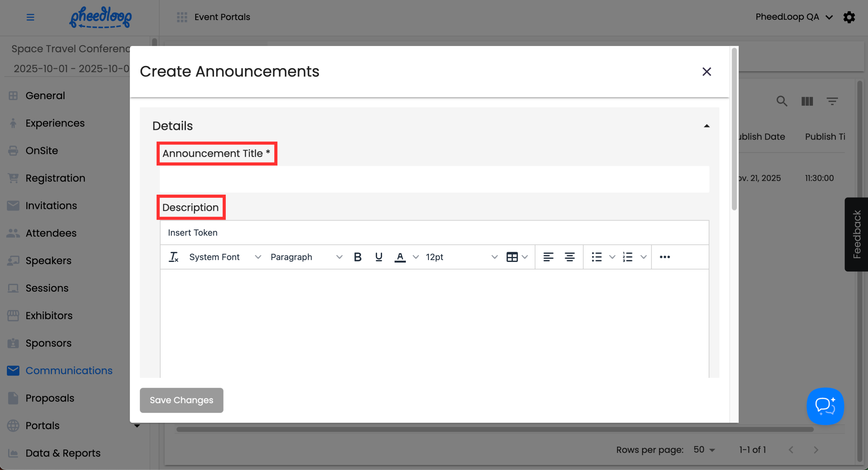Click the align center icon
This screenshot has height=470, width=868.
tap(570, 257)
